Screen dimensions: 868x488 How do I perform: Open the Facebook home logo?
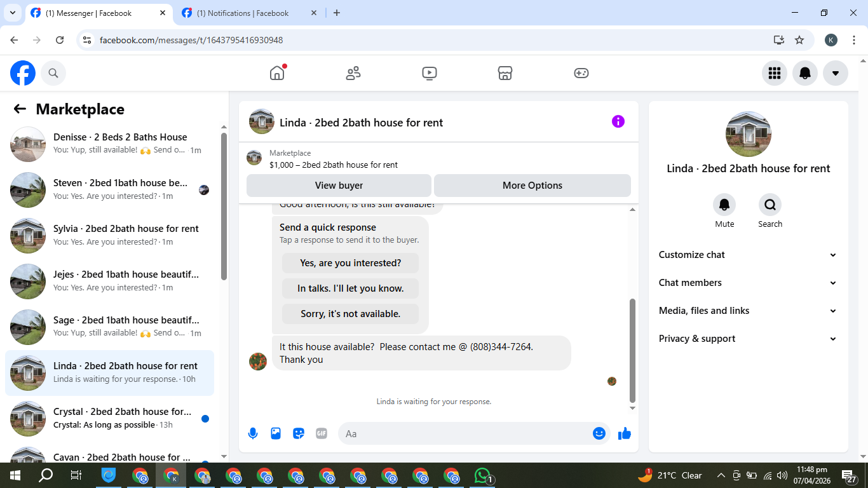pyautogui.click(x=23, y=73)
